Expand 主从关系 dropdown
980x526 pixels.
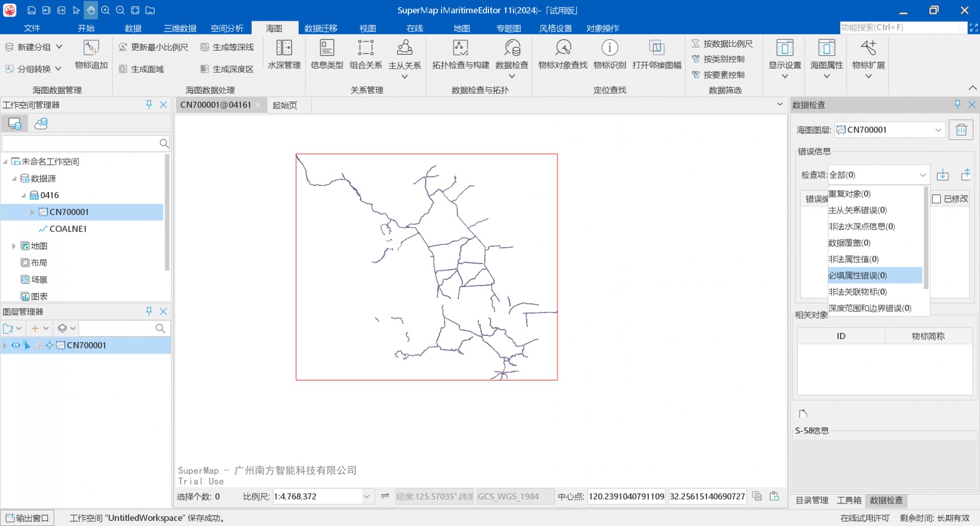point(405,77)
